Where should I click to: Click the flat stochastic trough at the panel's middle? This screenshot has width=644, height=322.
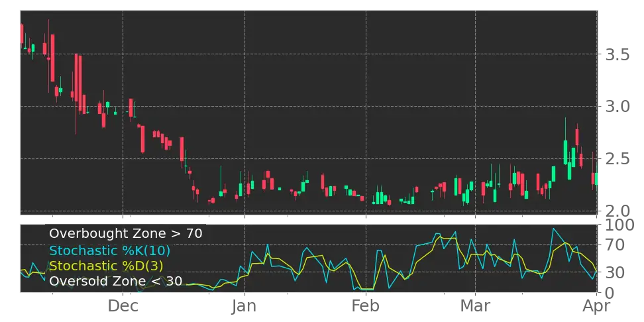click(366, 290)
